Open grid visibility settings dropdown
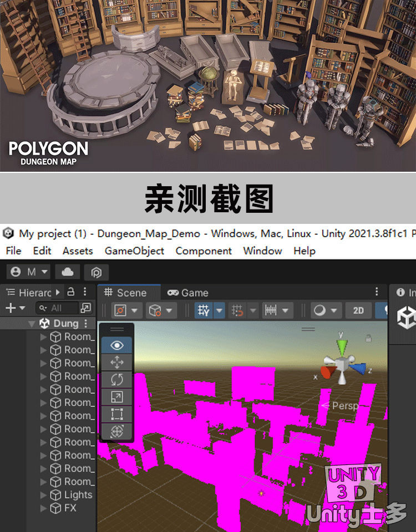This screenshot has height=532, width=416. click(x=220, y=310)
